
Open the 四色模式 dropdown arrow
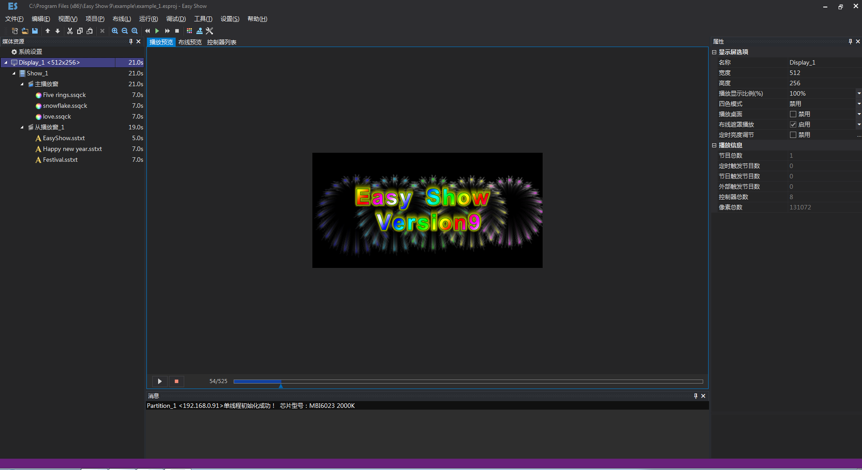(x=859, y=104)
